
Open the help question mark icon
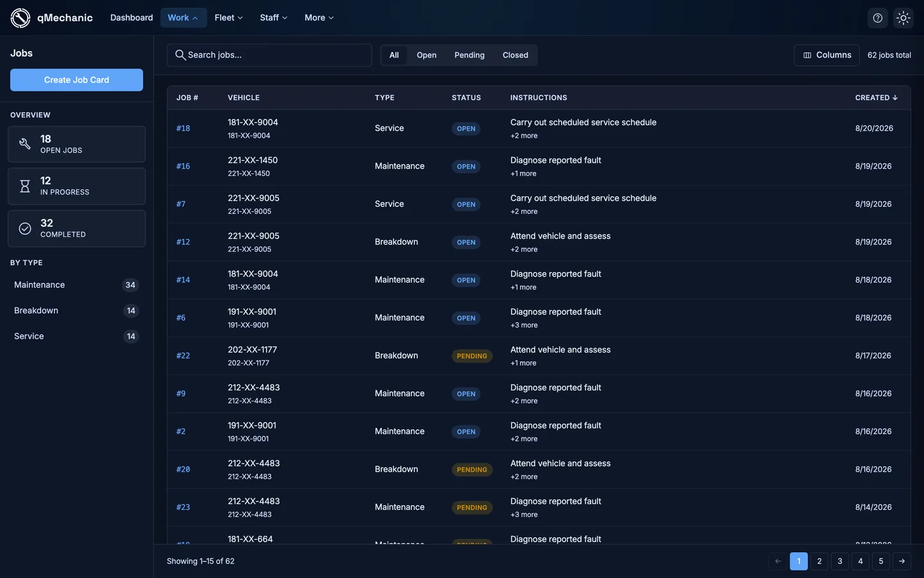pos(878,18)
